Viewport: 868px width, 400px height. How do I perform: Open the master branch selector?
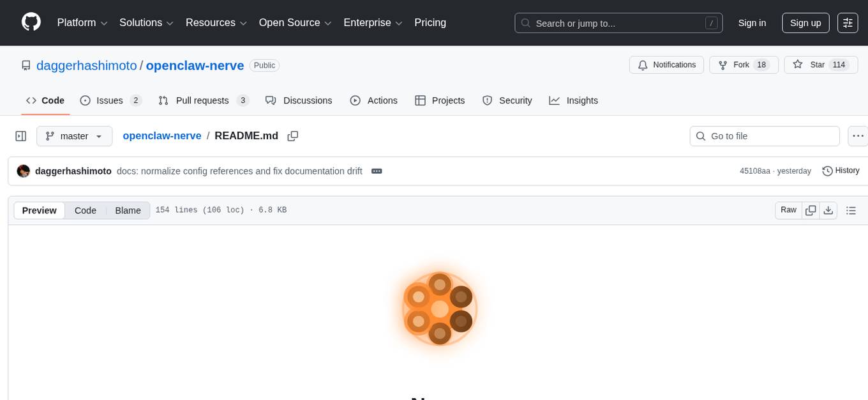74,135
